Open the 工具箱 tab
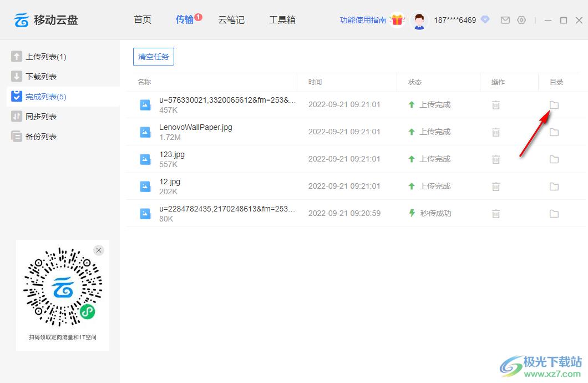The width and height of the screenshot is (588, 383). coord(282,20)
